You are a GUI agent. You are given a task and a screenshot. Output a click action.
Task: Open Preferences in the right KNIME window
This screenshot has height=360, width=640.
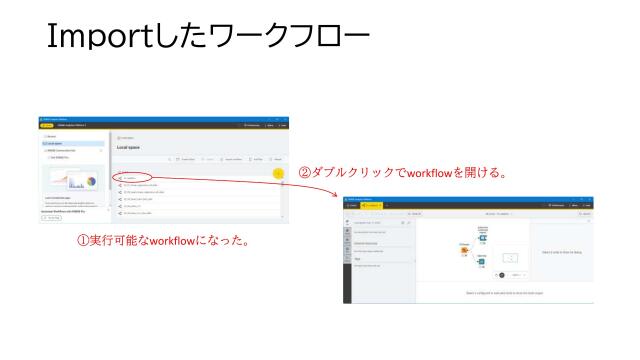click(557, 205)
